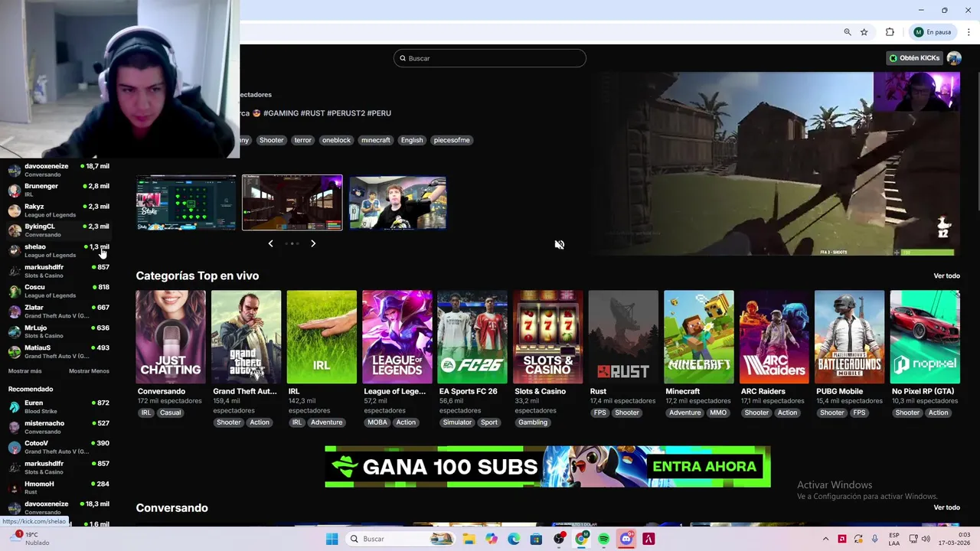Open the EA Sports FC 26 category cover
The image size is (980, 551).
(472, 337)
